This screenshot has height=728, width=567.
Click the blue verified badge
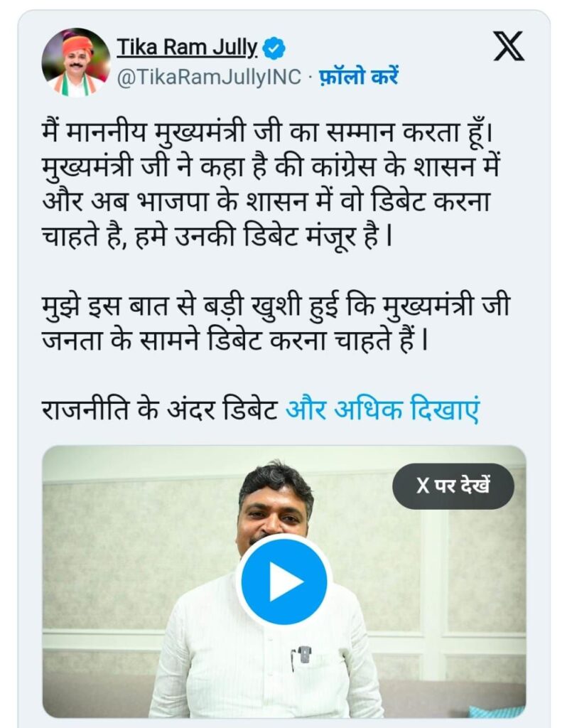click(x=274, y=48)
